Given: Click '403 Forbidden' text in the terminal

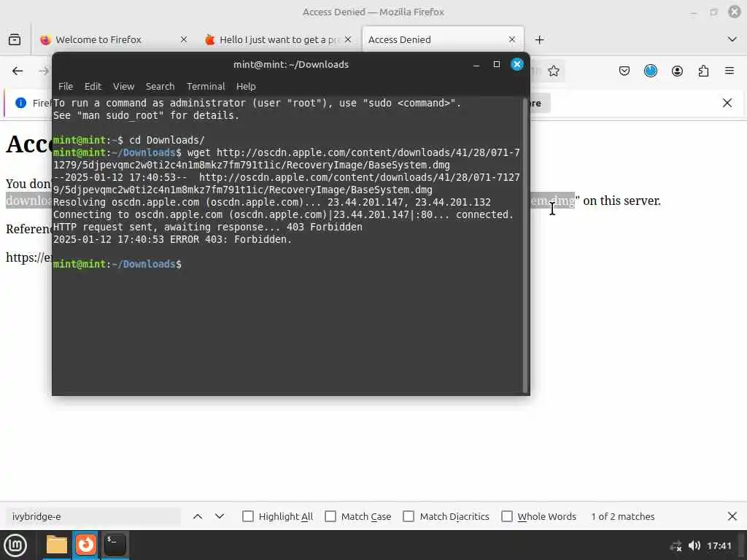Looking at the screenshot, I should click(x=325, y=227).
